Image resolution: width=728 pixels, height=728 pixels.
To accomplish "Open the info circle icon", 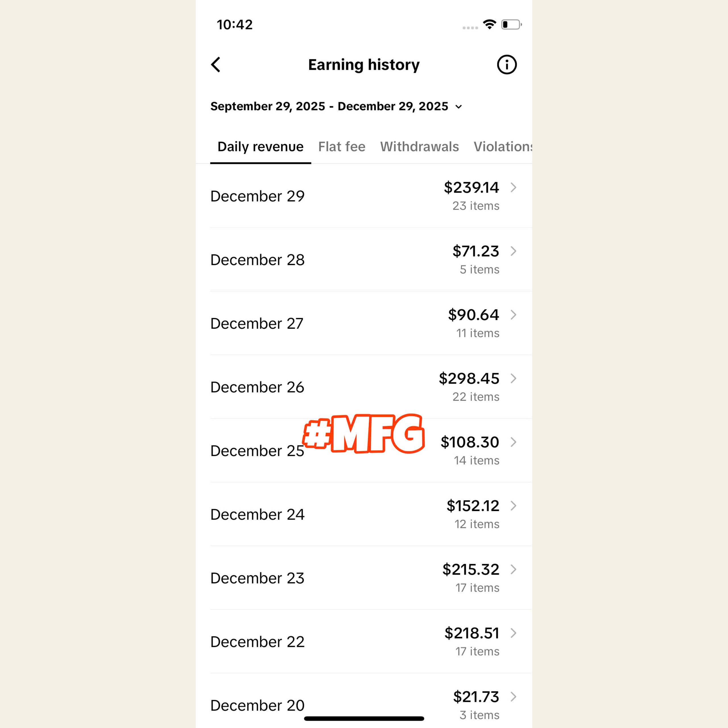I will 506,65.
